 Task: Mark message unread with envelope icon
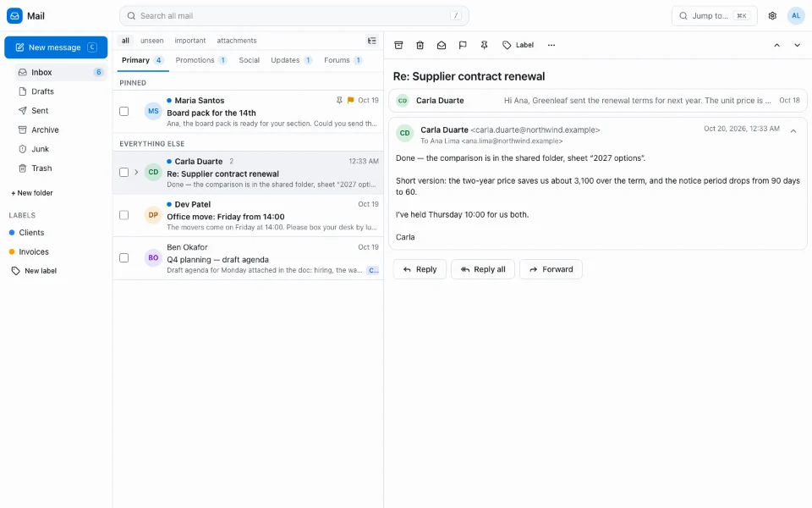click(x=442, y=45)
